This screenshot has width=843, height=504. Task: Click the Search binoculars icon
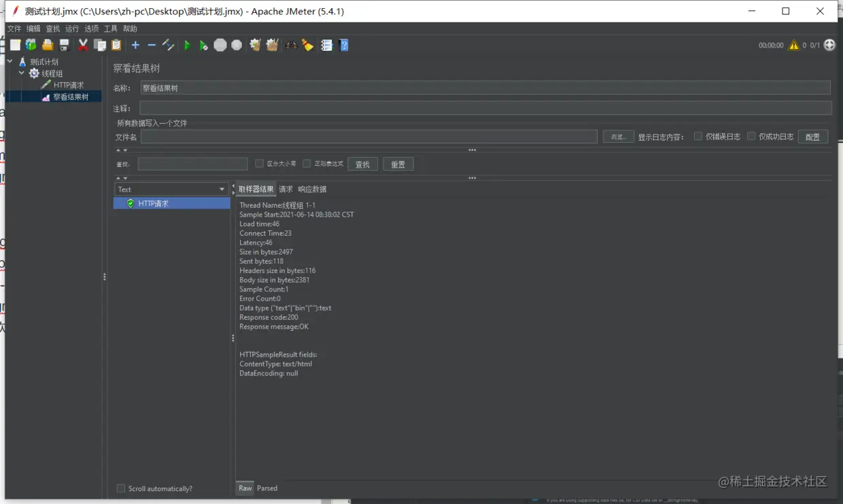[291, 45]
